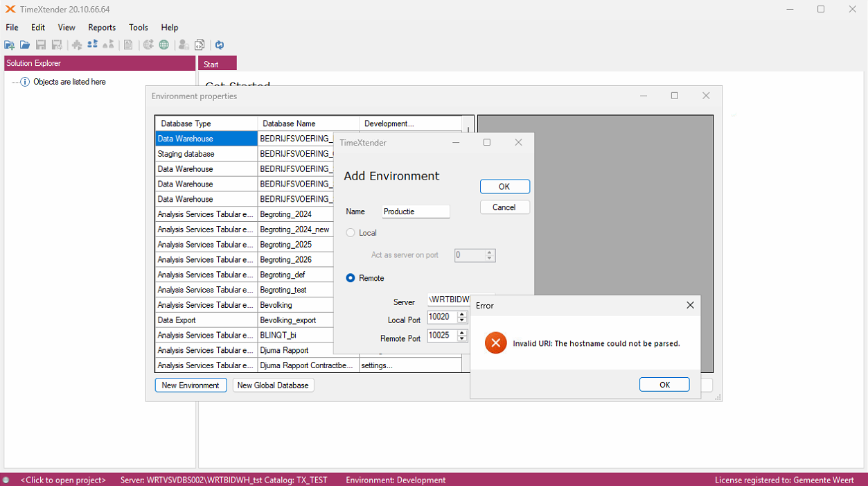Image resolution: width=868 pixels, height=486 pixels.
Task: Close the Add Environment TimeXtender dialog
Action: tap(518, 142)
